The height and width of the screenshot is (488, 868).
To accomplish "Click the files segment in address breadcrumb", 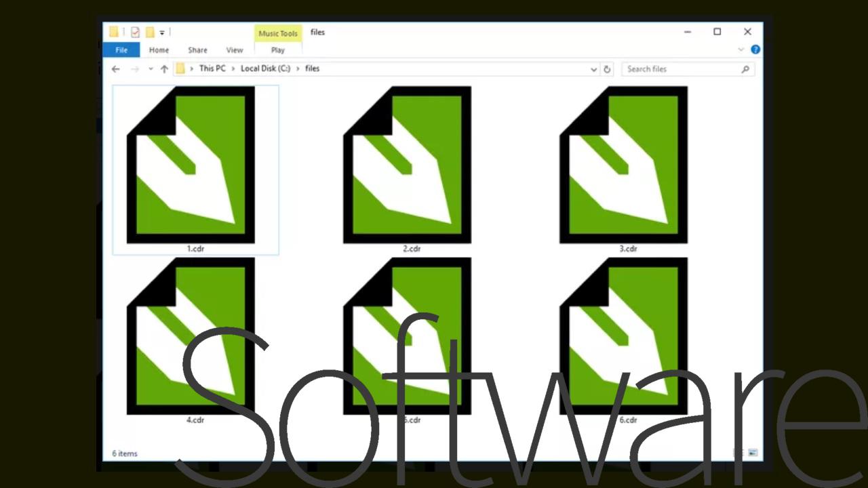I will coord(312,68).
